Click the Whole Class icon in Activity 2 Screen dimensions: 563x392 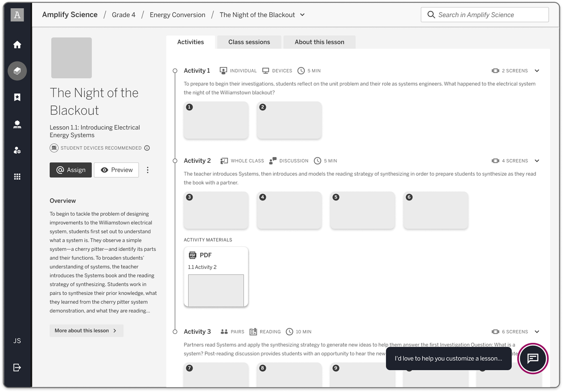pyautogui.click(x=224, y=161)
